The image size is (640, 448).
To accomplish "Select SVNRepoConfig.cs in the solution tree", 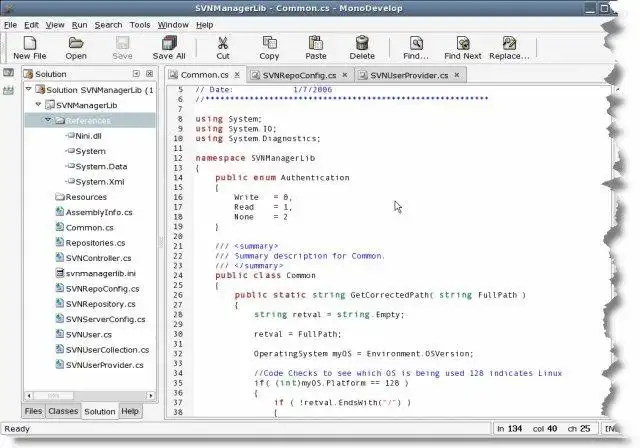I will pyautogui.click(x=102, y=288).
